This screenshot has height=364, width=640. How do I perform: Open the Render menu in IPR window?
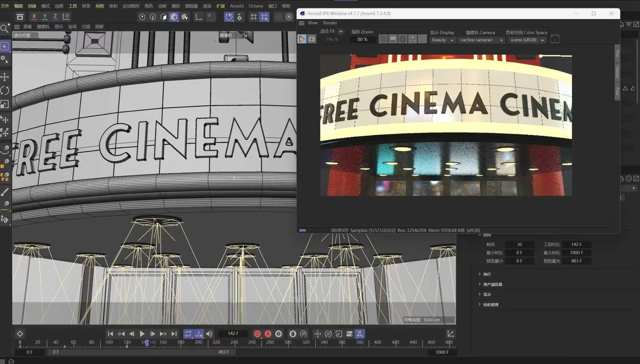(x=330, y=23)
